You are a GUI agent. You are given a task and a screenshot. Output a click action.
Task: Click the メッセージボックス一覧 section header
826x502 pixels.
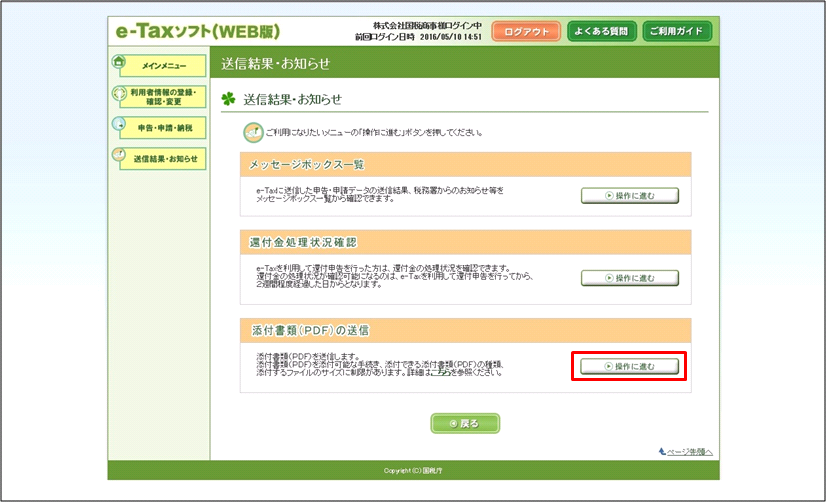tap(465, 165)
